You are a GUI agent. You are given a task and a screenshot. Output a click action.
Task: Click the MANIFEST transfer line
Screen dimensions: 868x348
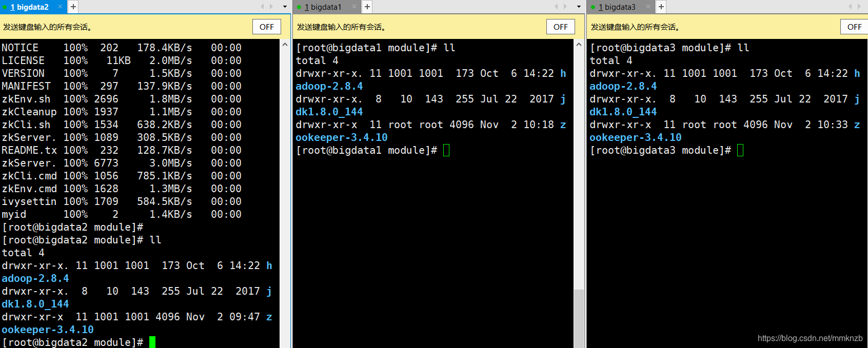(x=122, y=86)
